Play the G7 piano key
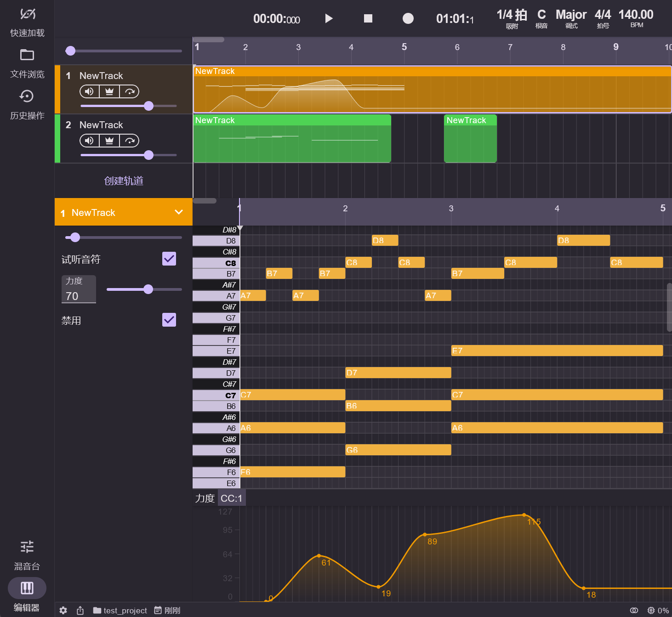 point(216,318)
